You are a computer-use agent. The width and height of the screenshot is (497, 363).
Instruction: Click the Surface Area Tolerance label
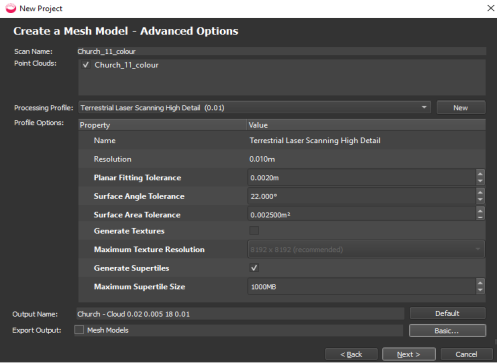tap(137, 215)
